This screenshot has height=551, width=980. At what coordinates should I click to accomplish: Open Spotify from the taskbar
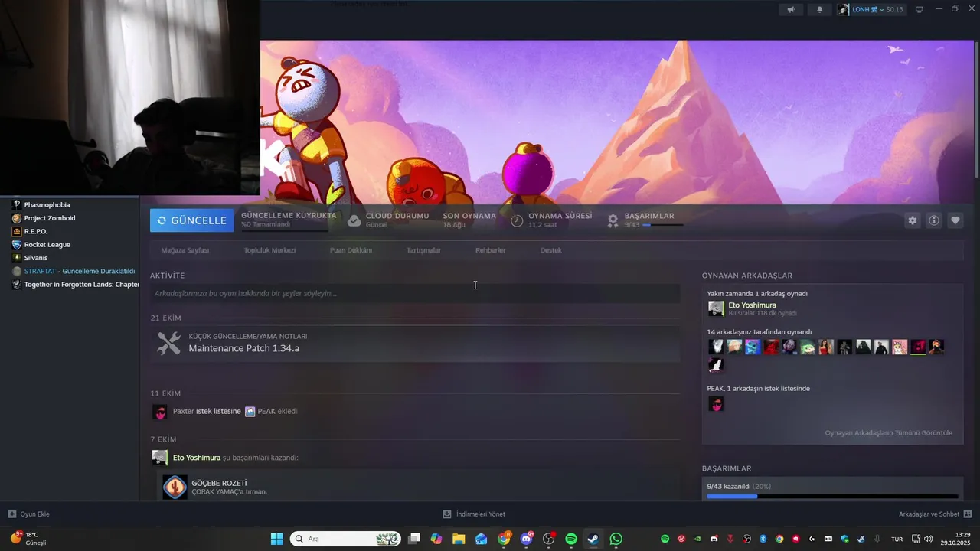[x=571, y=539]
